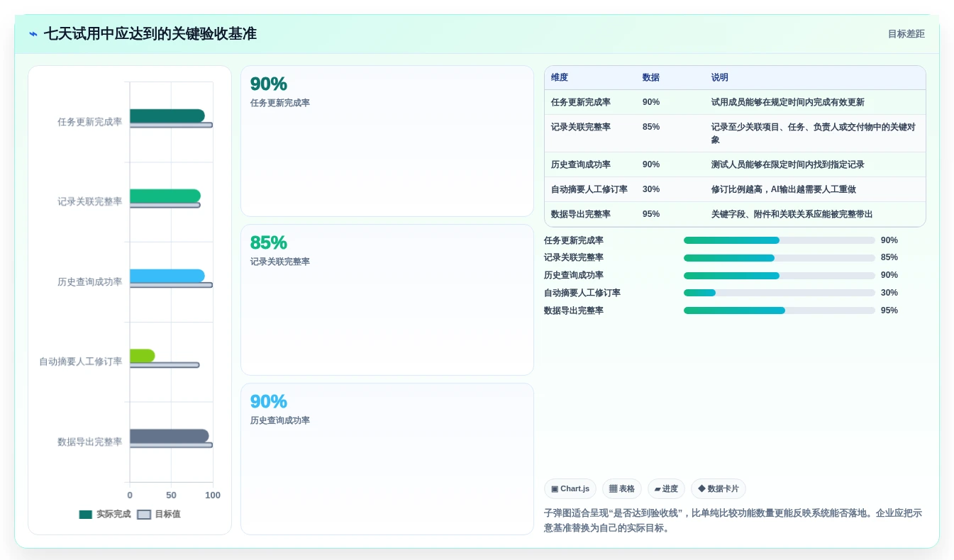This screenshot has height=560, width=954.
Task: Click the 记录关联完整率 progress bar at 85%
Action: point(779,258)
